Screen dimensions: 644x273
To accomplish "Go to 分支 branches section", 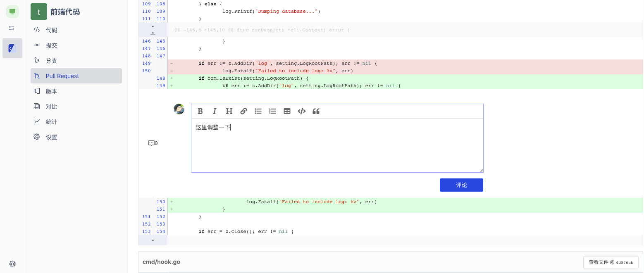I will click(x=51, y=61).
